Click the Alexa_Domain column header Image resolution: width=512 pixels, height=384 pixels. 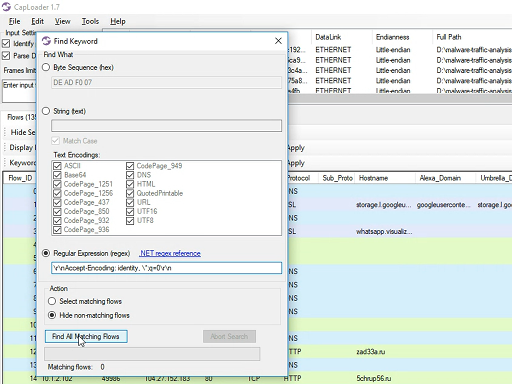[x=445, y=178]
